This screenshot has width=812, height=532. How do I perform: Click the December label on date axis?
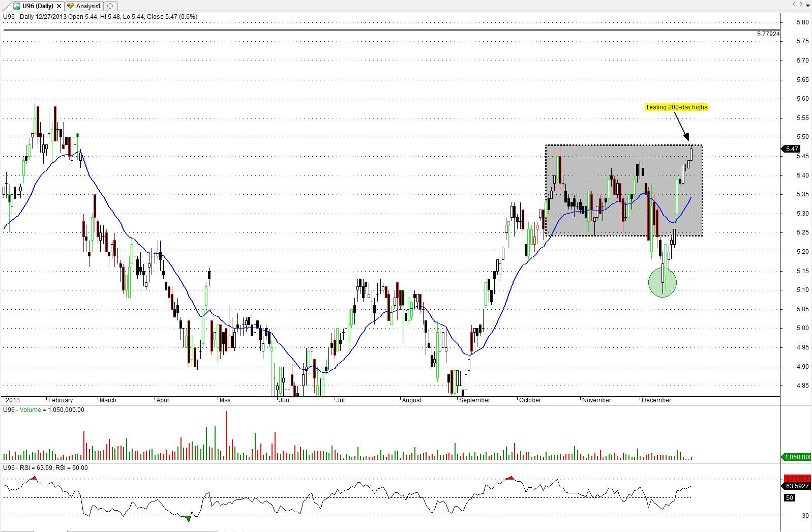pyautogui.click(x=656, y=400)
